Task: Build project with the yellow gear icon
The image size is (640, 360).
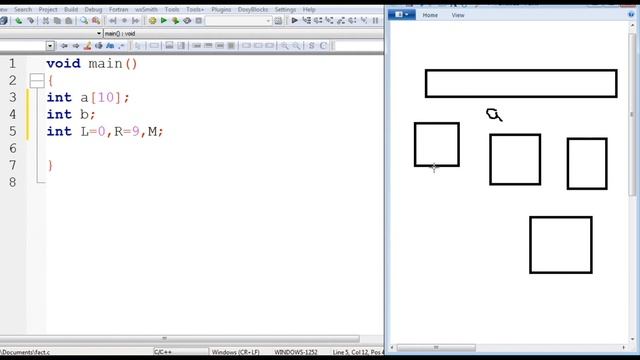Action: 152,20
